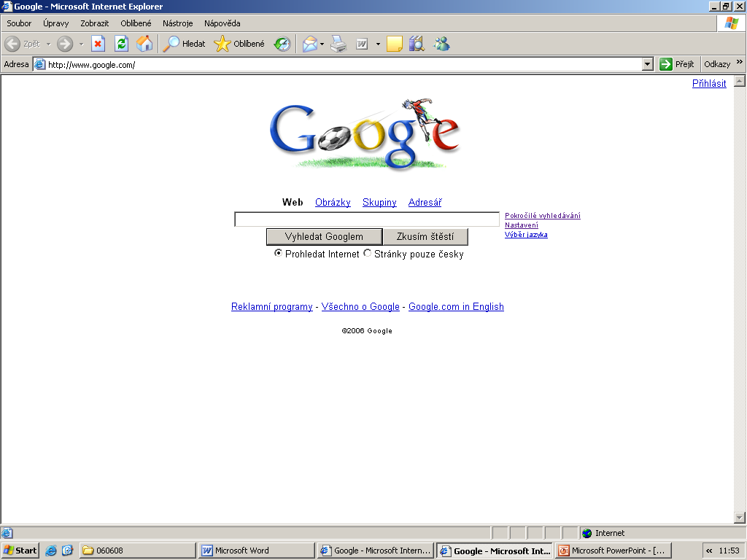The height and width of the screenshot is (560, 747).
Task: Open the Back button history dropdown arrow
Action: 48,44
